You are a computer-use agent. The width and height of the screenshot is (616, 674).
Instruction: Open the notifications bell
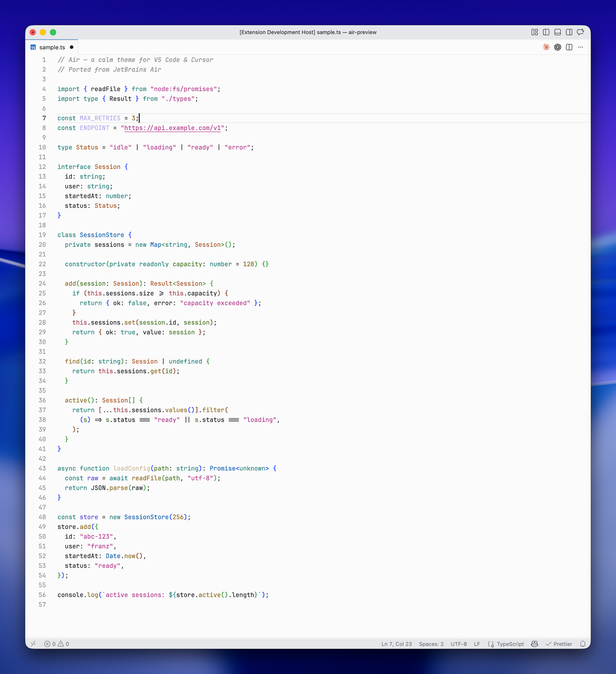click(583, 644)
